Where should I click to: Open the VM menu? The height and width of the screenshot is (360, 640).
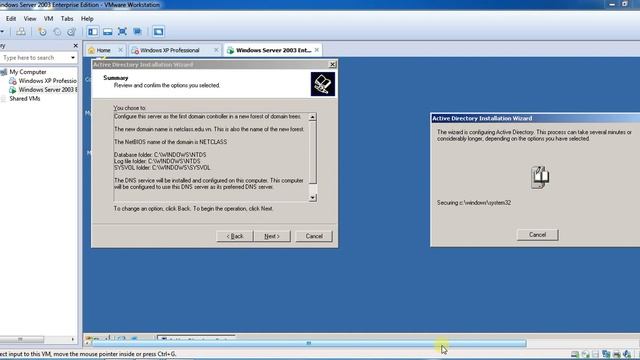(x=49, y=19)
